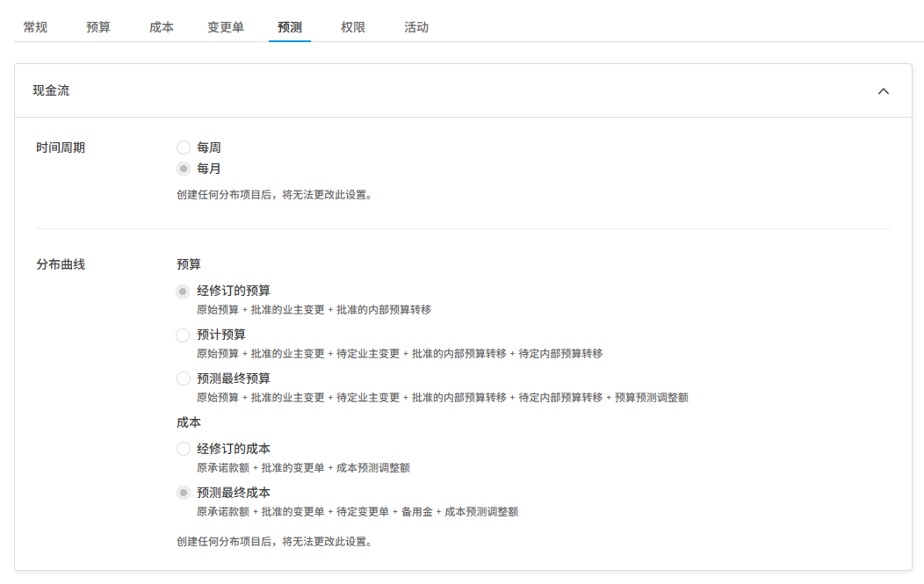924x584 pixels.
Task: Switch to the 成本 tab
Action: pos(162,27)
